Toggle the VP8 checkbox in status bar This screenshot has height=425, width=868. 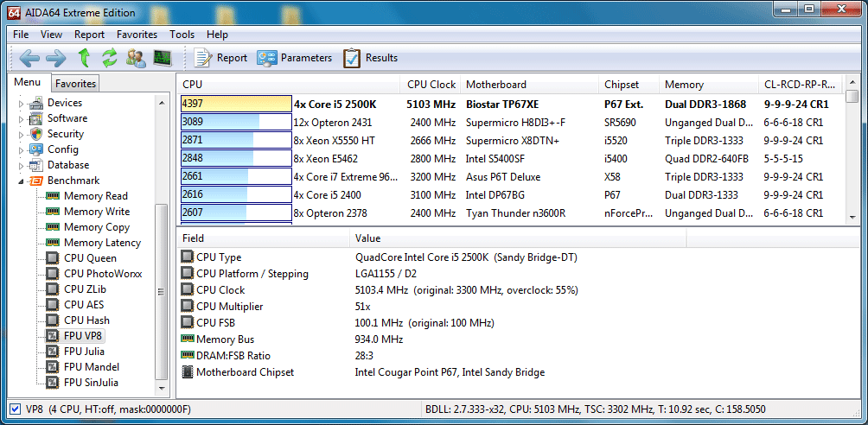tap(15, 409)
